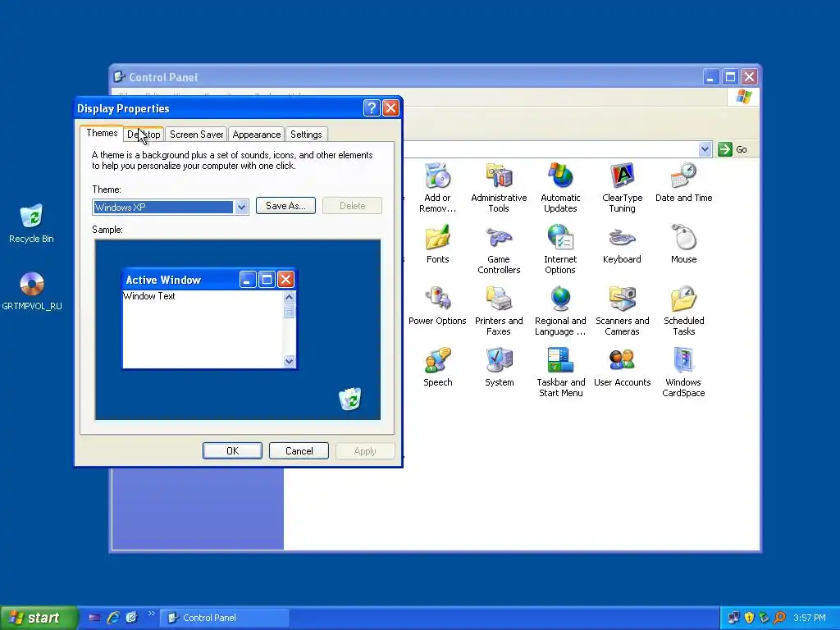840x630 pixels.
Task: Open System properties icon
Action: point(500,361)
